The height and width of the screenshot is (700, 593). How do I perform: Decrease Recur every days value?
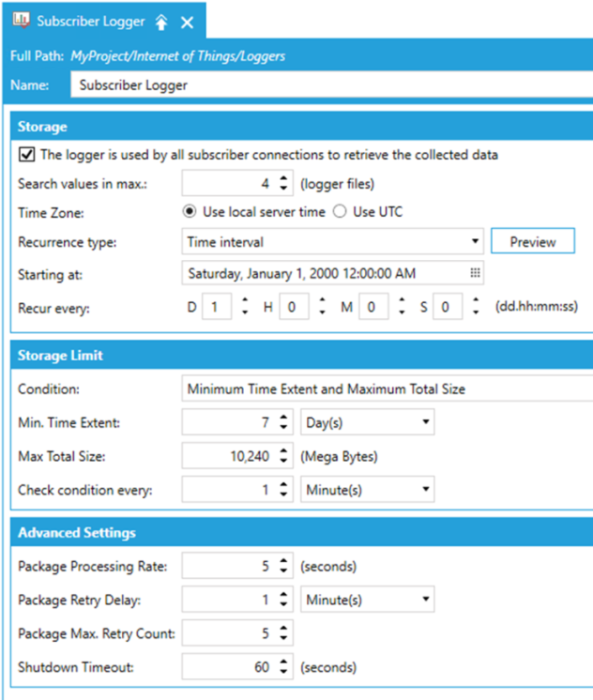(245, 312)
